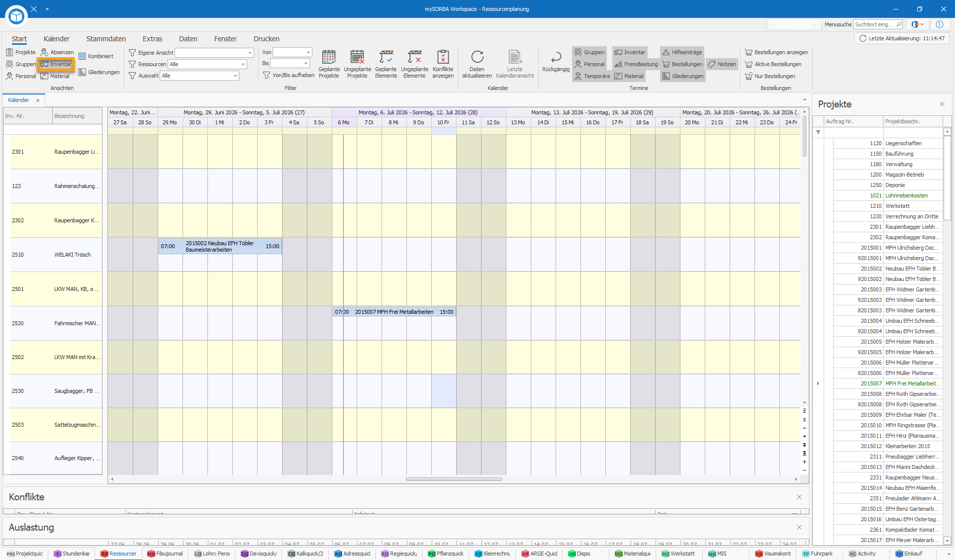955x560 pixels.
Task: Click the Projekte list scrollbar thumb
Action: click(x=947, y=178)
